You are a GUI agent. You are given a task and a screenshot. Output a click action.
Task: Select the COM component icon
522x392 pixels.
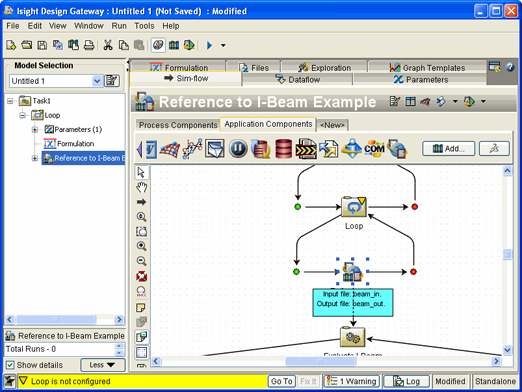point(374,149)
